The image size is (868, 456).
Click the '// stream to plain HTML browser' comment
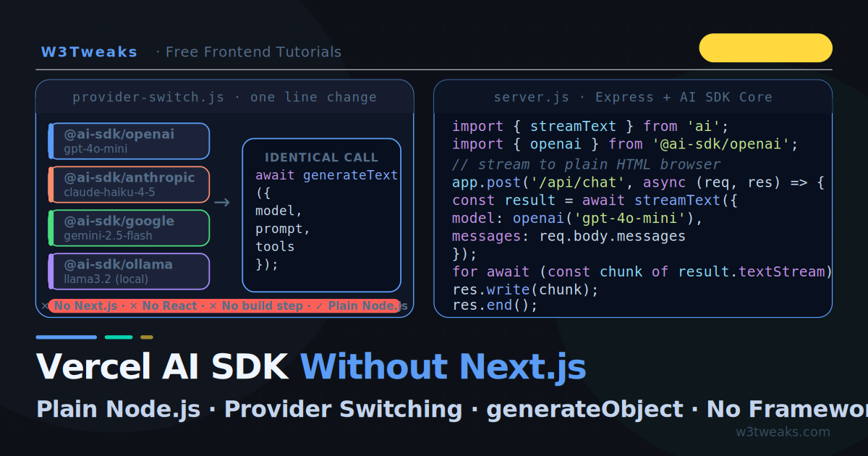[586, 164]
